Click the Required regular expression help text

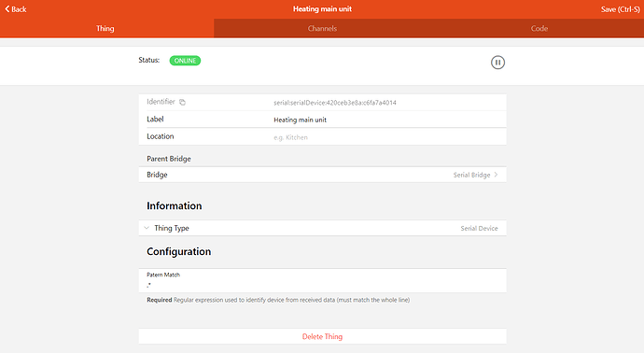(278, 300)
